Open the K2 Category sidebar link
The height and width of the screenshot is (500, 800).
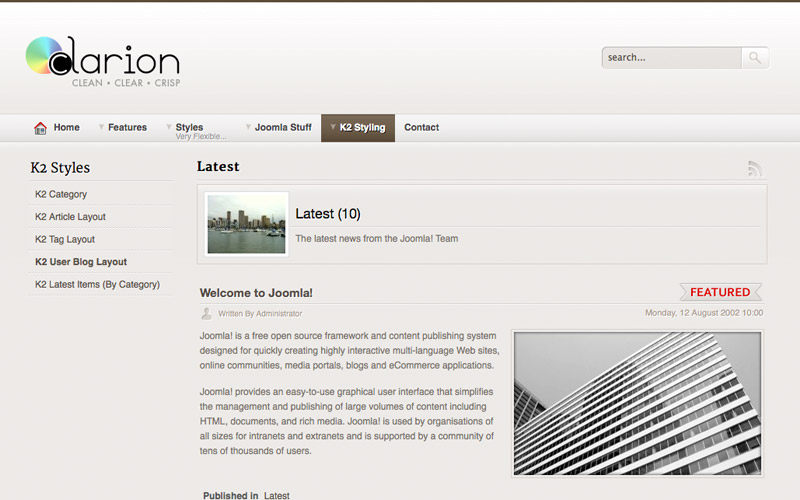pyautogui.click(x=61, y=194)
